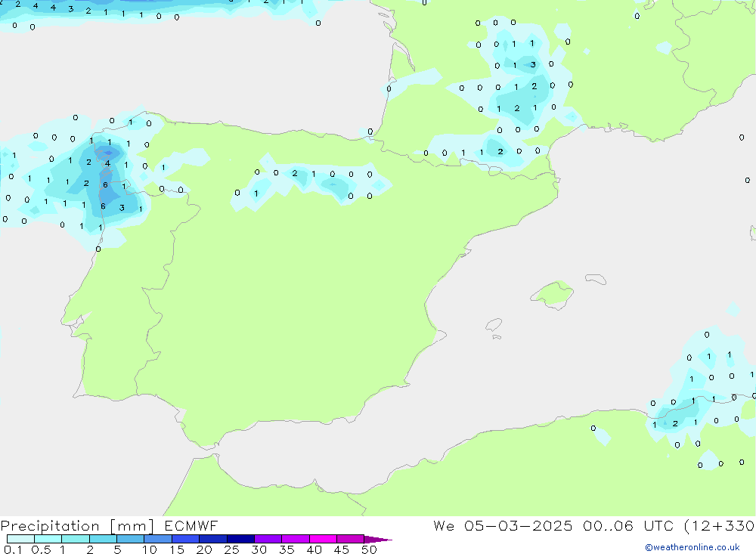756x554 pixels.
Task: Click the '35' legend scale label
Action: pos(287,549)
